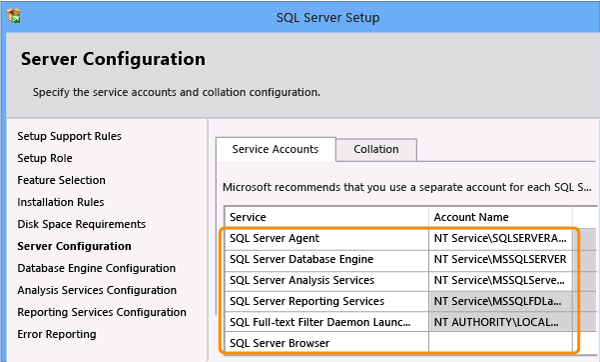Screen dimensions: 600x362
Task: Edit account name NT Service\SQLSERVERA...
Action: [501, 238]
